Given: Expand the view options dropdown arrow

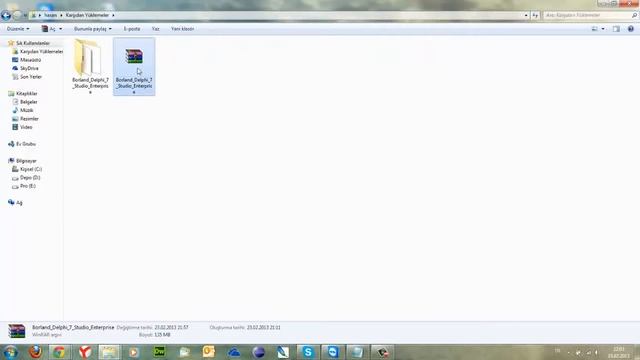Looking at the screenshot, I should pyautogui.click(x=603, y=29).
